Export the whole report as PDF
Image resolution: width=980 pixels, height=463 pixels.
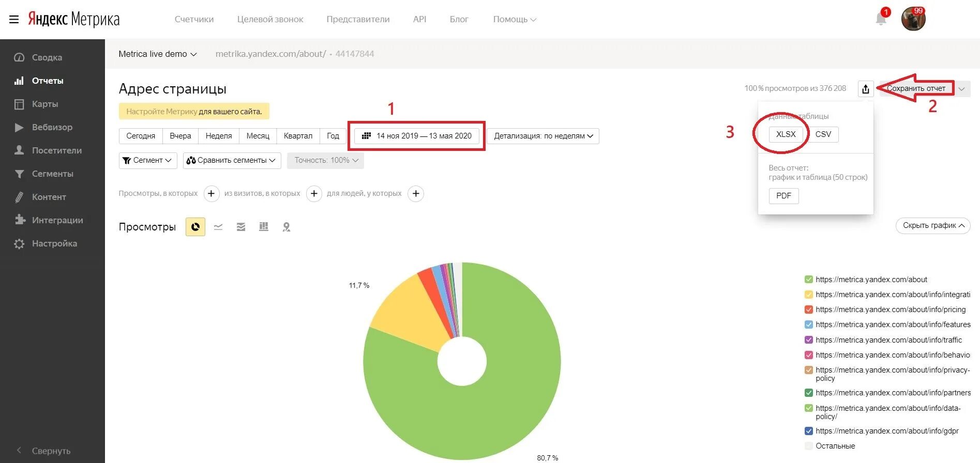pos(783,196)
